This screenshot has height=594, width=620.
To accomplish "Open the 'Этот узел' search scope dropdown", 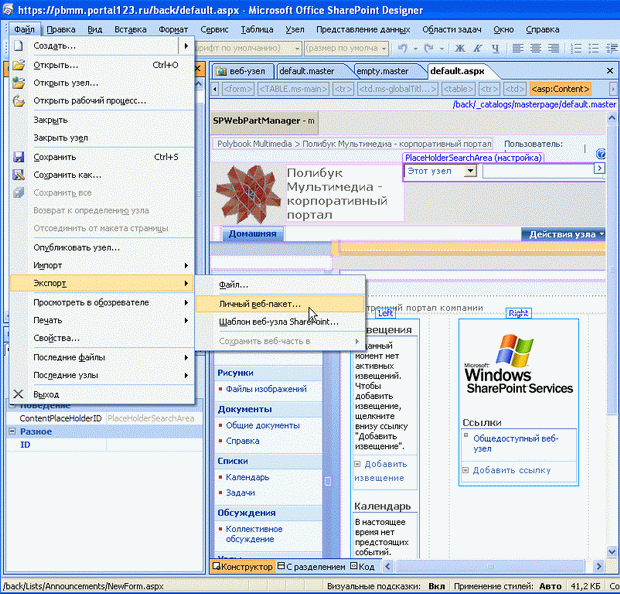I will click(x=472, y=171).
